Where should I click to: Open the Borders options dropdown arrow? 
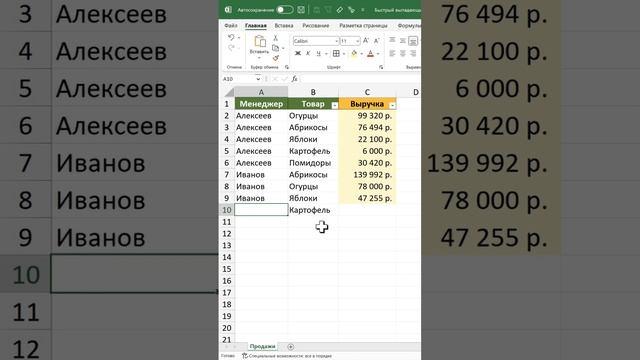click(x=344, y=54)
